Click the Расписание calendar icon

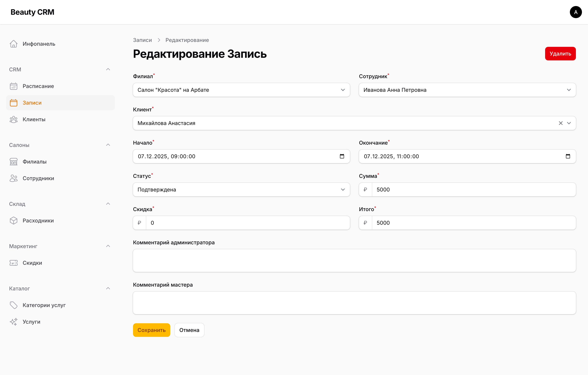[14, 86]
